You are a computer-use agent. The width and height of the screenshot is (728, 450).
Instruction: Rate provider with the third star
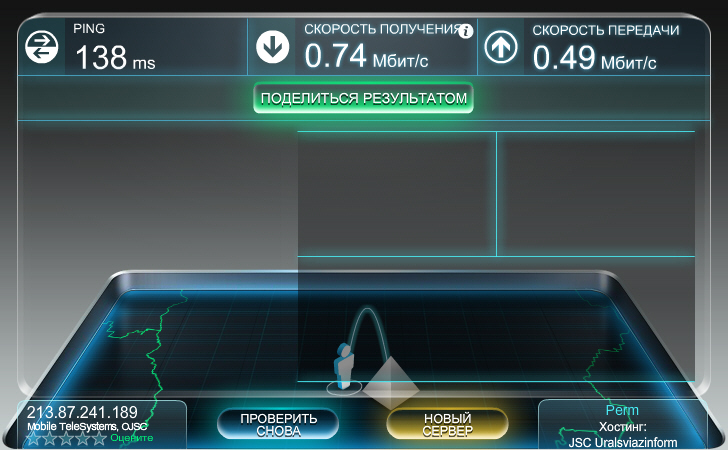(x=66, y=438)
